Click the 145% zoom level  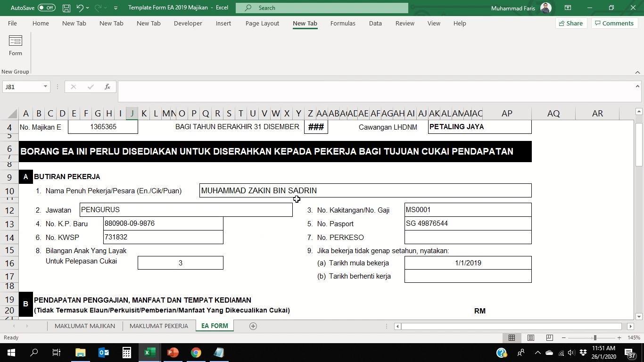pyautogui.click(x=634, y=337)
